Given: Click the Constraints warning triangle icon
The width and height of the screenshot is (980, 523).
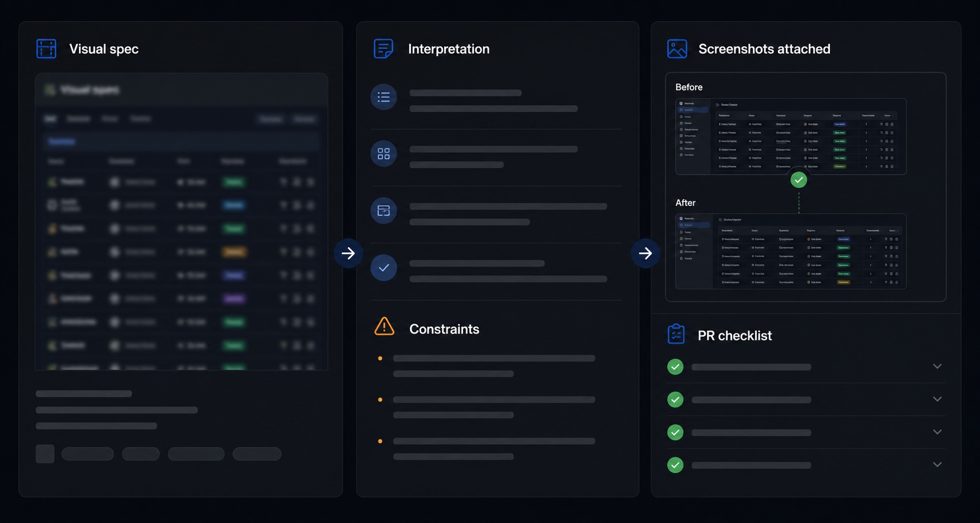Looking at the screenshot, I should (384, 327).
